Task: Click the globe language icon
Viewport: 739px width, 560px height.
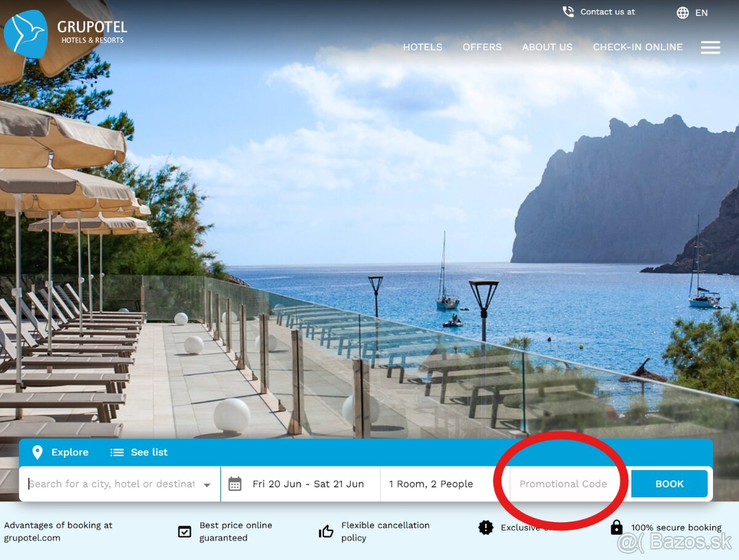Action: (682, 13)
